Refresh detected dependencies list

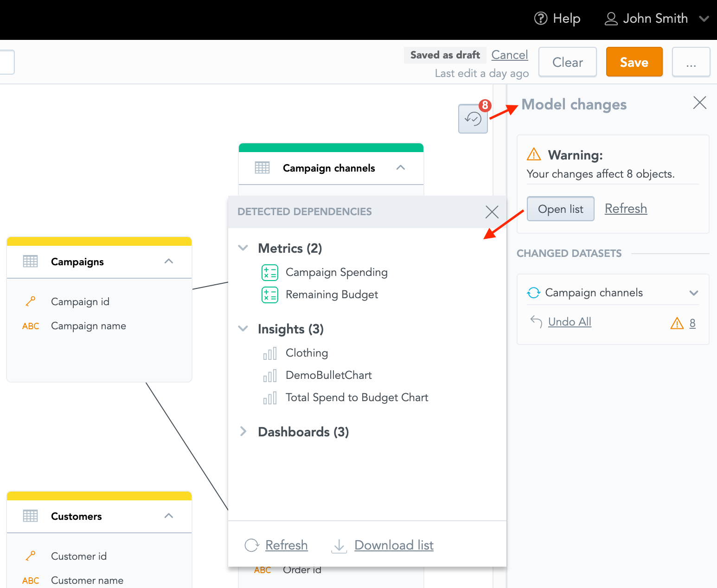tap(286, 545)
